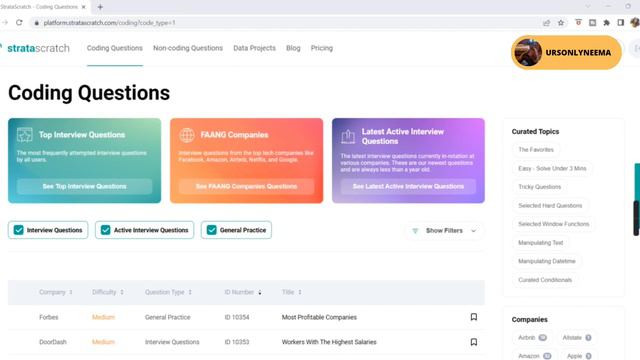Open the Pricing nav item
This screenshot has height=360, width=640.
click(322, 48)
